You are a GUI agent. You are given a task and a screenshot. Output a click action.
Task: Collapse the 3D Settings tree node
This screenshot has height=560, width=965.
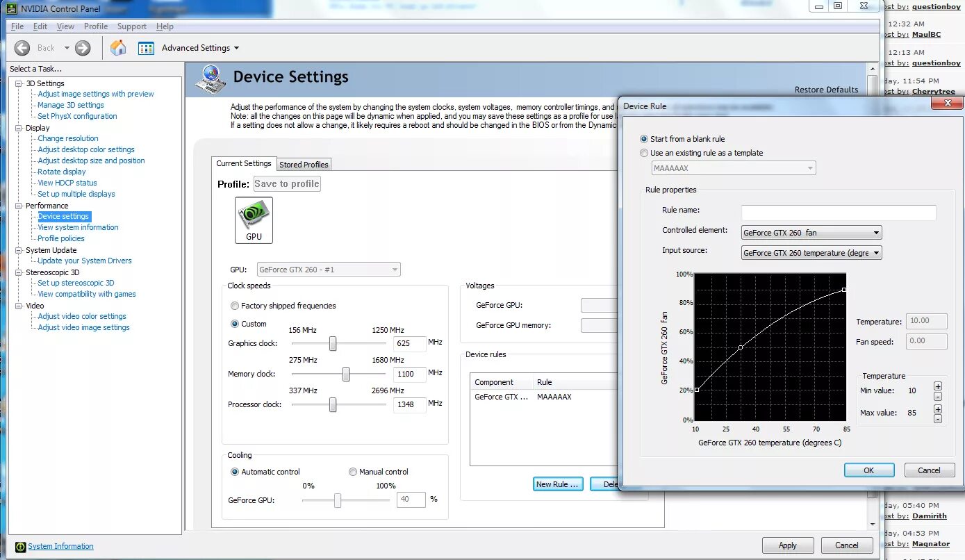19,83
